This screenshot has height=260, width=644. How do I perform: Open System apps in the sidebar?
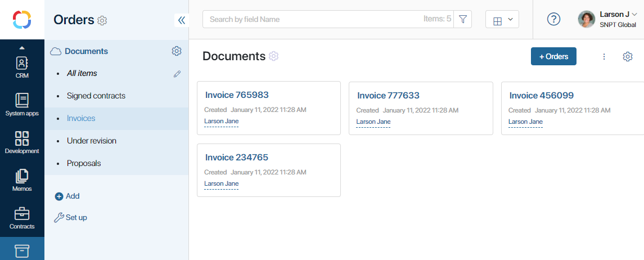pos(22,104)
